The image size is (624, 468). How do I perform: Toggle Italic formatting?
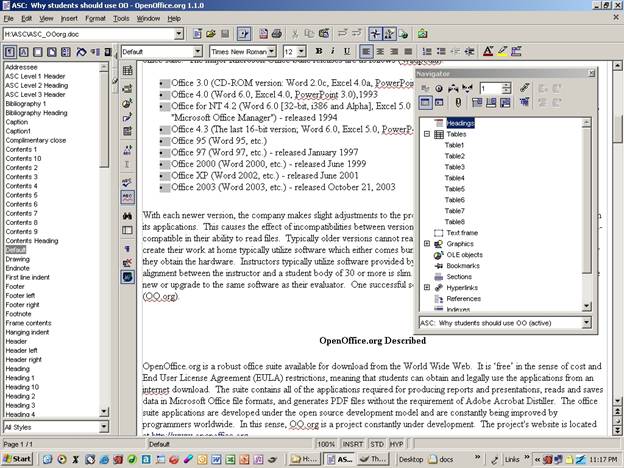point(333,51)
